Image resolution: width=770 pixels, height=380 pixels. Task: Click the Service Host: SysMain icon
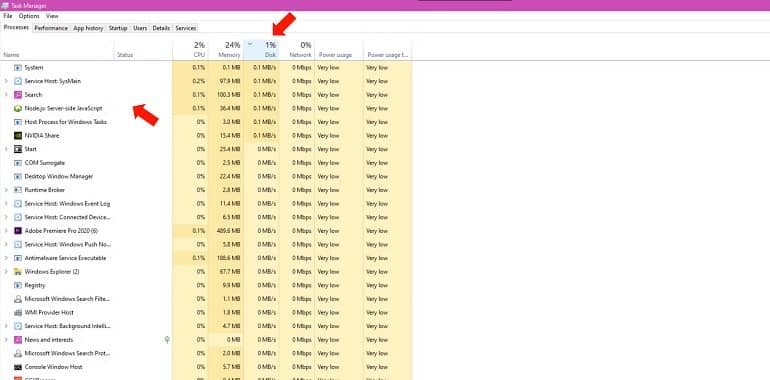coord(18,81)
